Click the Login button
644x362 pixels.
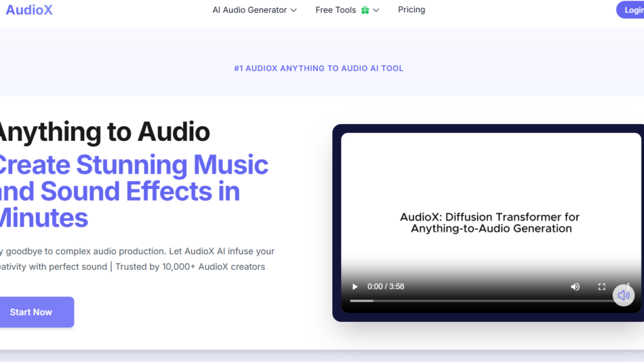click(x=630, y=10)
